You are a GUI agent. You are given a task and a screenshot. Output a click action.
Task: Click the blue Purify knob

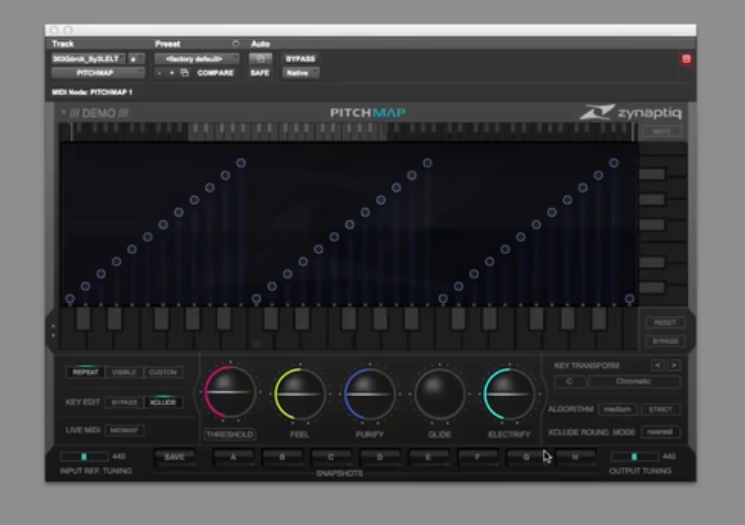pyautogui.click(x=370, y=393)
